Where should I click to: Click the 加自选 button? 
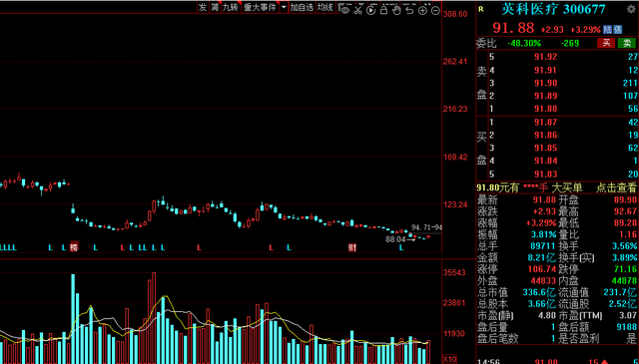(x=302, y=7)
